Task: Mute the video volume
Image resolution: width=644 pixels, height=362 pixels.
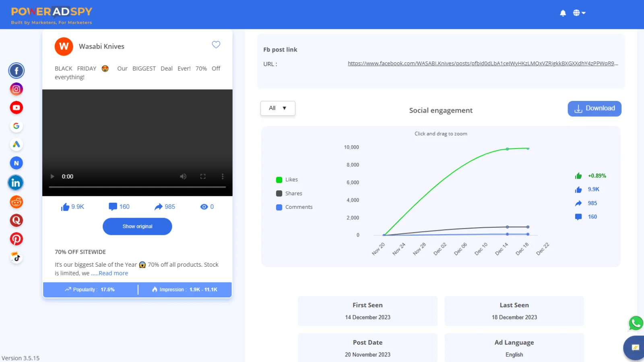Action: tap(183, 177)
